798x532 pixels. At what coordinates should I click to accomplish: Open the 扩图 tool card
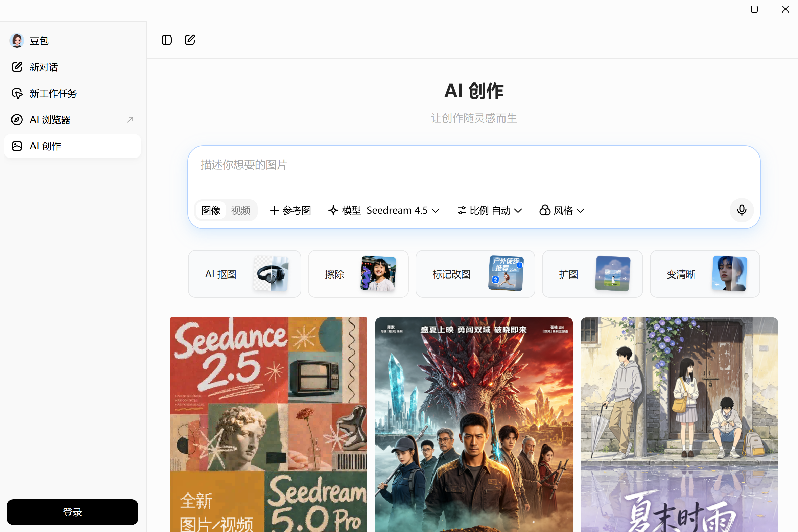tap(592, 274)
